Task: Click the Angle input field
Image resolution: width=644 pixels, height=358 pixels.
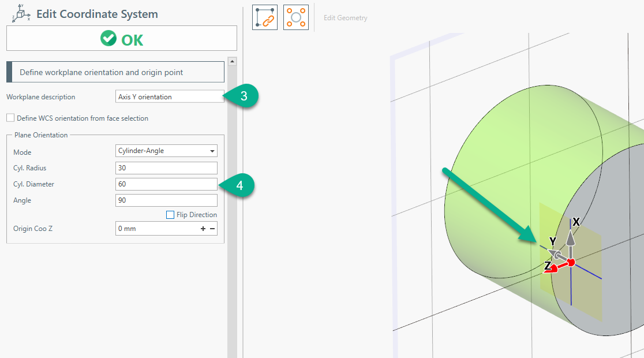Action: point(166,200)
